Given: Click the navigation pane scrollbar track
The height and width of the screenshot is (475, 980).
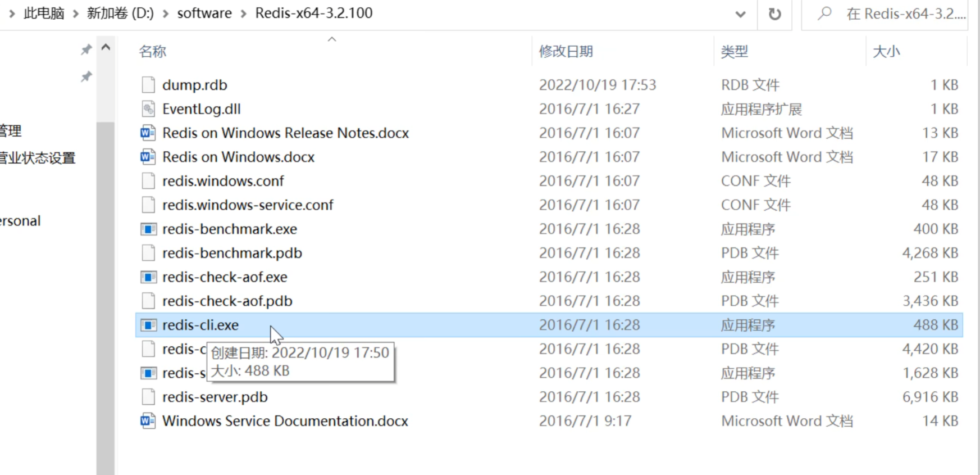Looking at the screenshot, I should pos(106,298).
